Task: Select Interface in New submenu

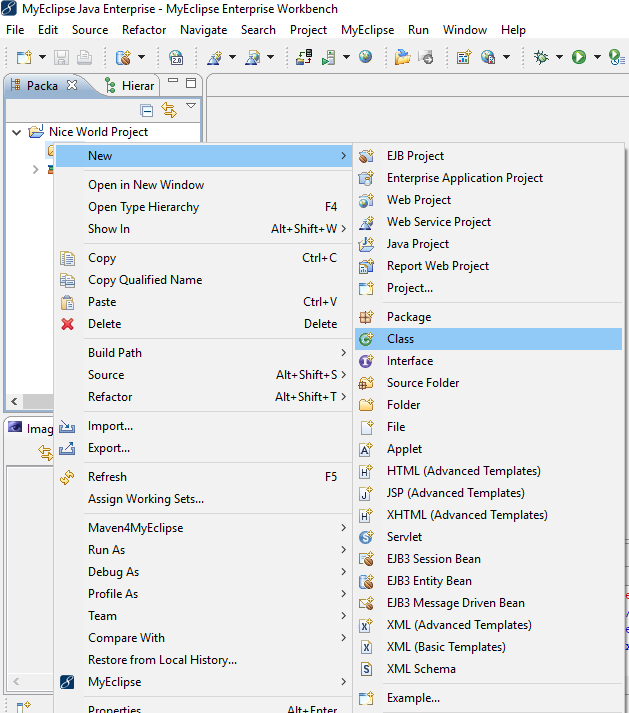Action: 488,361
